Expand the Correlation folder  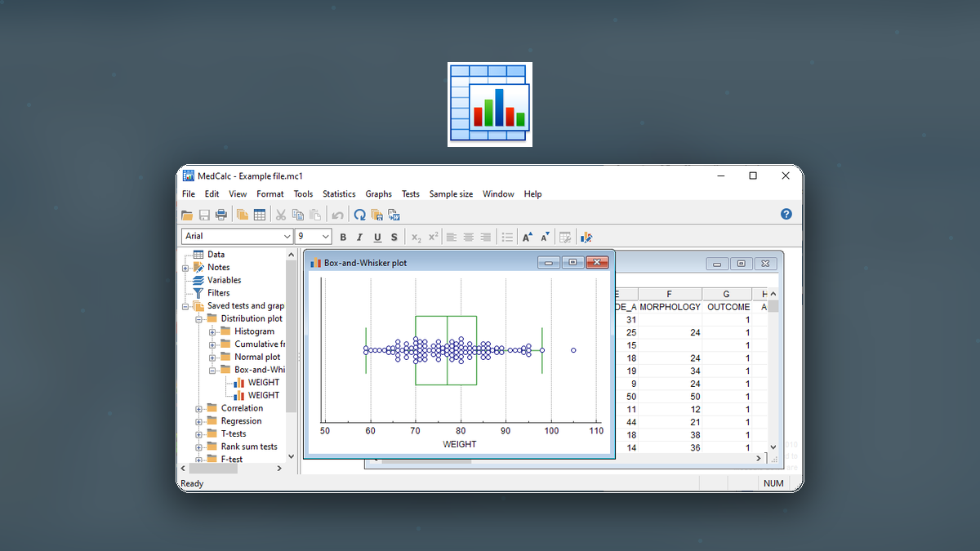(199, 409)
